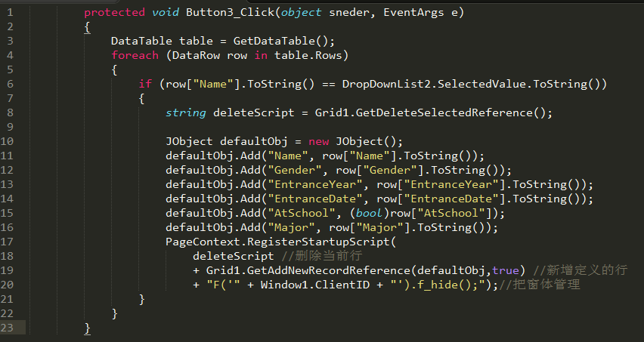Click line number 6 in the gutter
This screenshot has width=644, height=342.
pyautogui.click(x=10, y=84)
